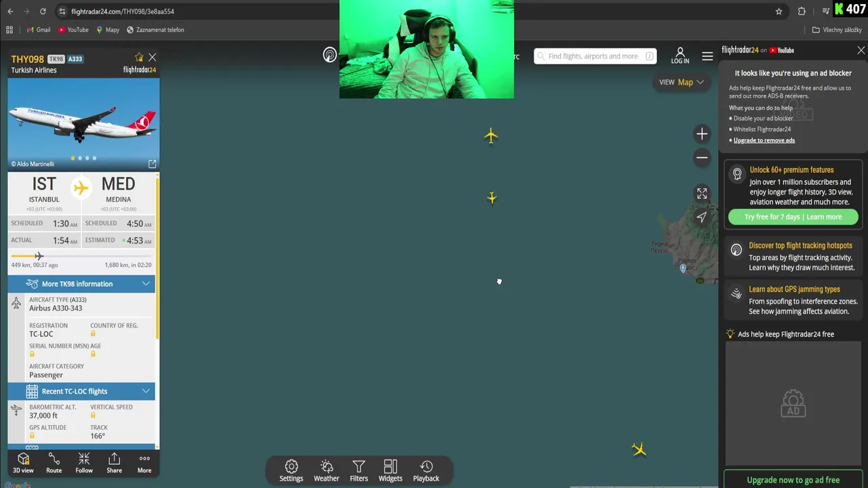Open the Gmail bookmark
This screenshot has width=868, height=488.
click(x=38, y=30)
